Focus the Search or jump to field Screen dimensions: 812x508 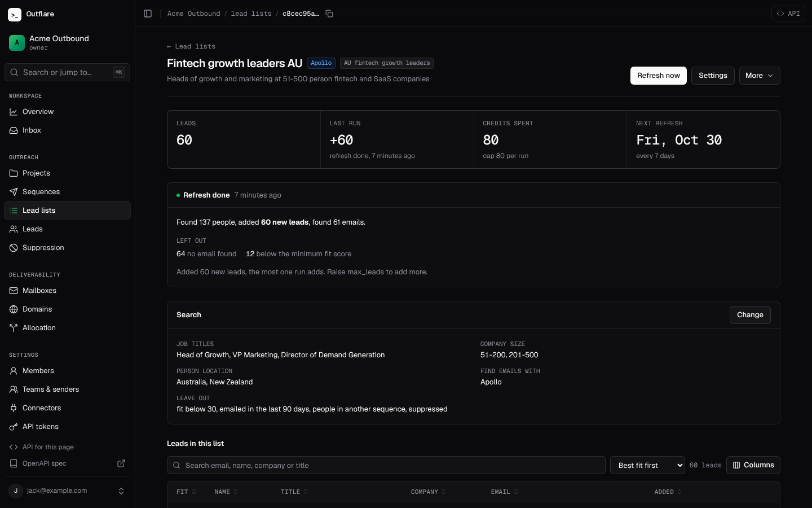pos(67,72)
